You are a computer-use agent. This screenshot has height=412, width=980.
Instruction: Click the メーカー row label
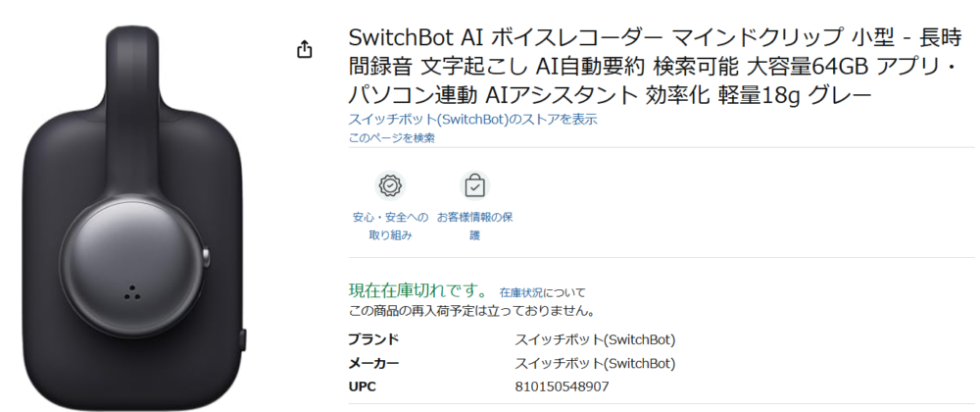[373, 364]
